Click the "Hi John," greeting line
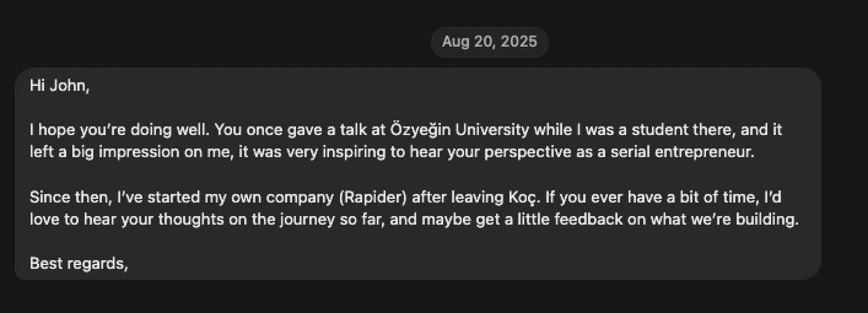The height and width of the screenshot is (313, 868). click(59, 85)
